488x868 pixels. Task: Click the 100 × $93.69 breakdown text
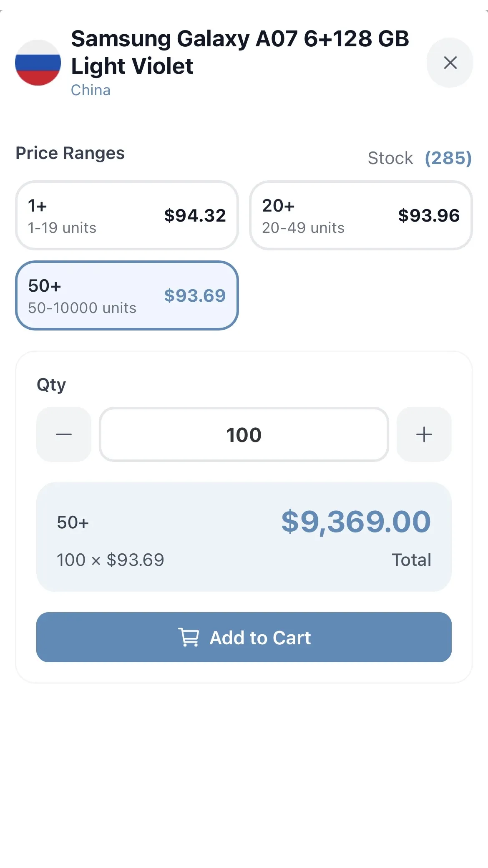[x=110, y=559]
